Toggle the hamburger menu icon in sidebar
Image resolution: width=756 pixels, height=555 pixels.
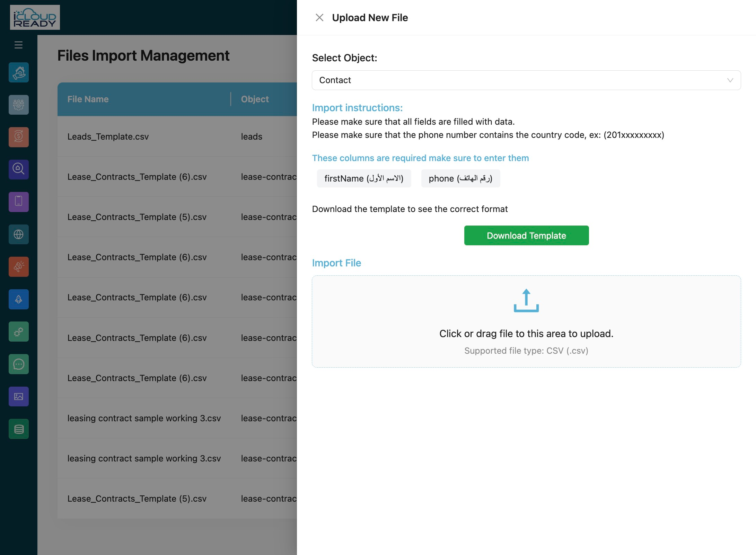pos(18,45)
